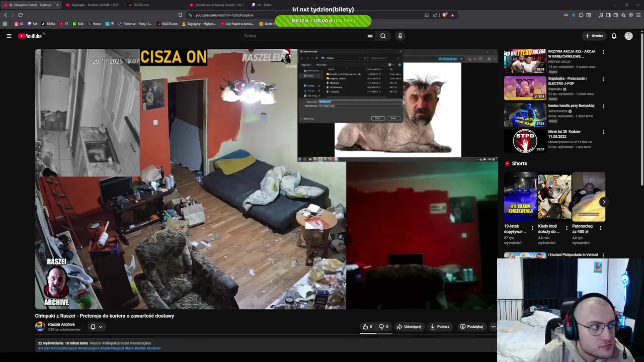Switch to the Siajabajka - Stodoła tab
The width and height of the screenshot is (644, 362).
[93, 5]
